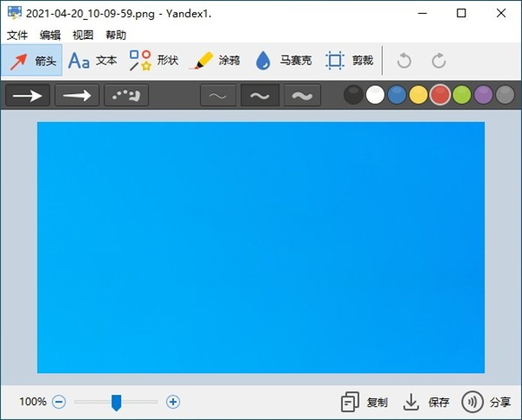
Task: Pick the yellow color swatch
Action: (x=418, y=95)
